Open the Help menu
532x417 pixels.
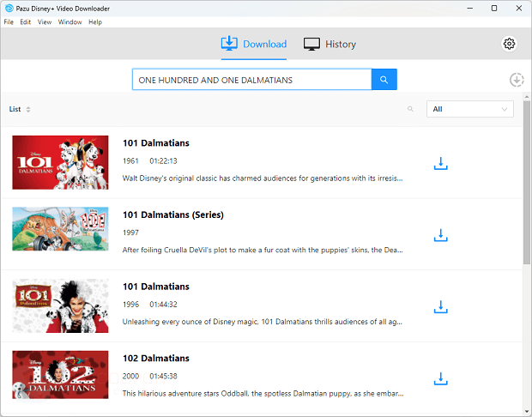click(x=95, y=22)
